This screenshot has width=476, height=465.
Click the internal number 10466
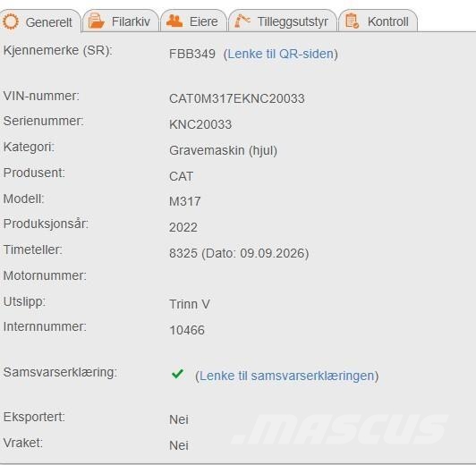187,330
